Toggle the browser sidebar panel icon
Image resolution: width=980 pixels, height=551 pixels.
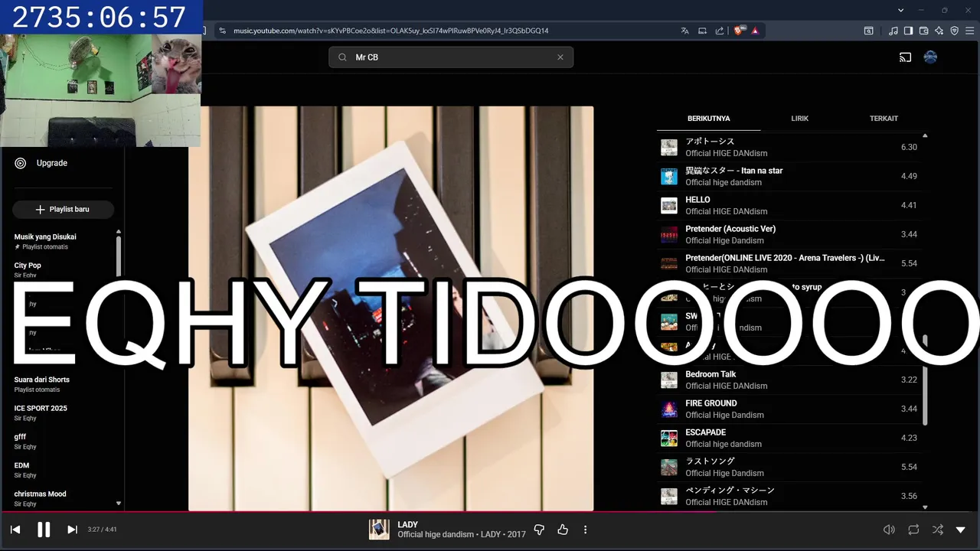[908, 31]
